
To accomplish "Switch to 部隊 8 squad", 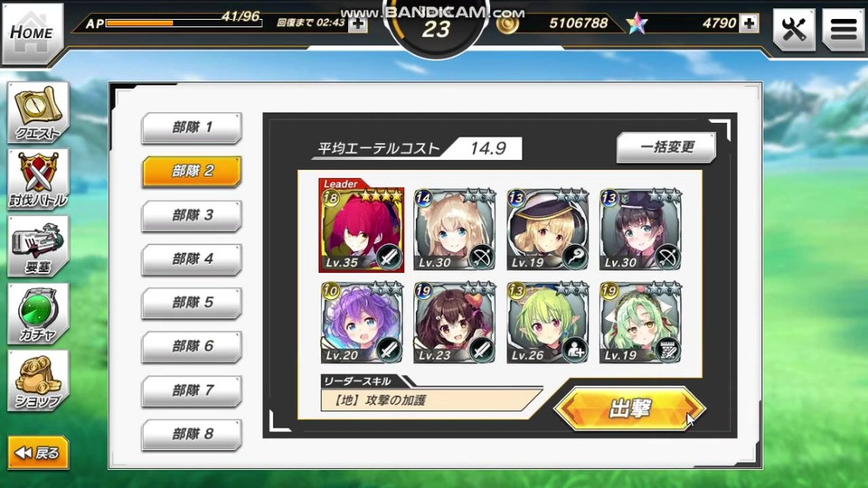I will 192,435.
